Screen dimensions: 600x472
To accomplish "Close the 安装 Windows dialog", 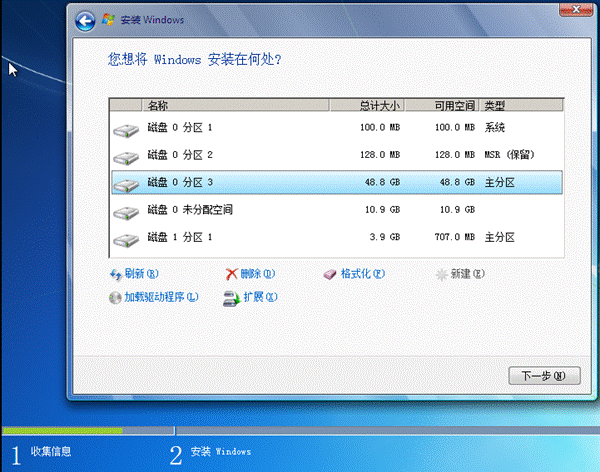I will click(x=576, y=9).
